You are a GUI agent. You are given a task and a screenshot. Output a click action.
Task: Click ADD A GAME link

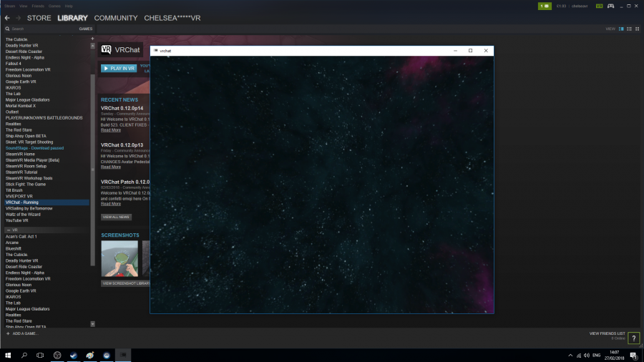click(x=25, y=333)
